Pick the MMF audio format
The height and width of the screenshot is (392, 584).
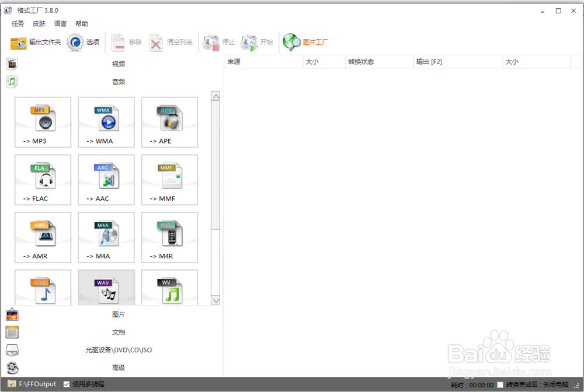click(169, 180)
